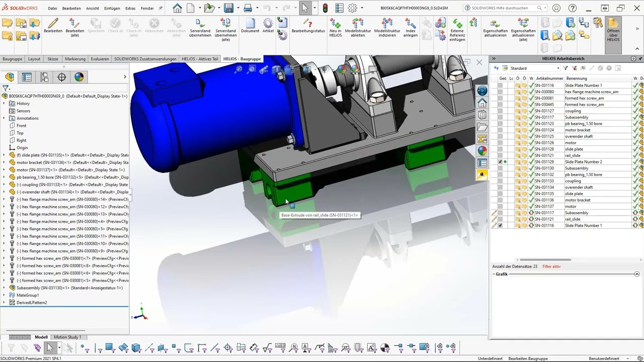Click Index anlegen
This screenshot has width=644, height=362.
[410, 27]
